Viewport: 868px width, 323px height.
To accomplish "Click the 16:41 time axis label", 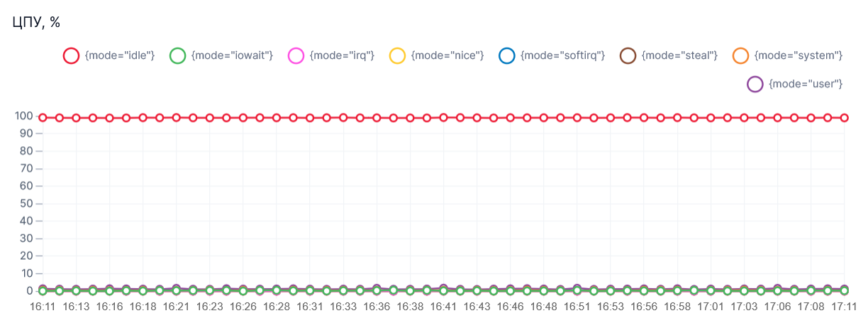I will [443, 307].
